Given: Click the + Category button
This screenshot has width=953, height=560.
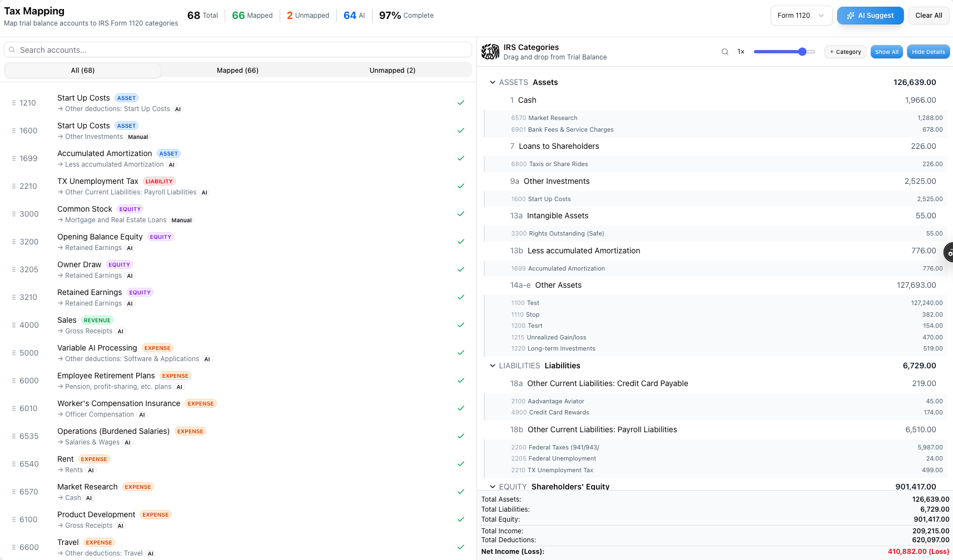Looking at the screenshot, I should 845,51.
